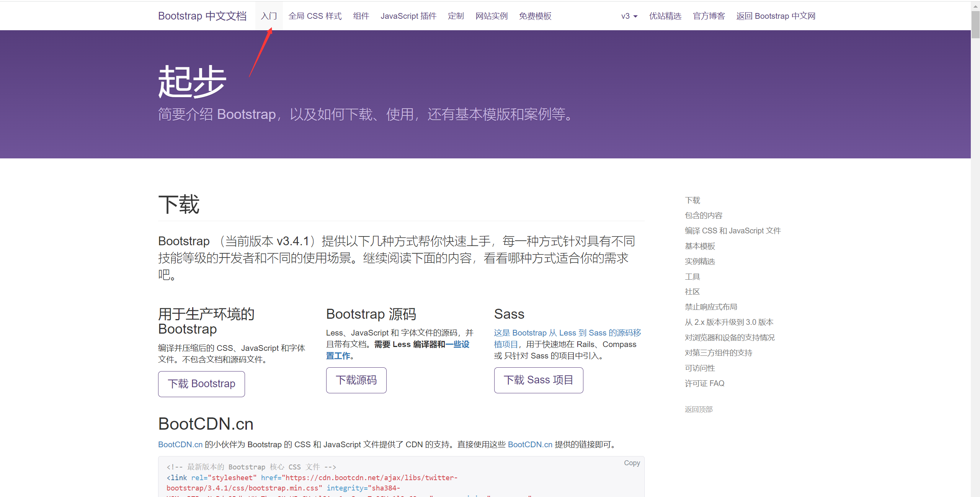Click the 免费模板 nav link
Viewport: 980px width, 497px height.
(x=535, y=16)
